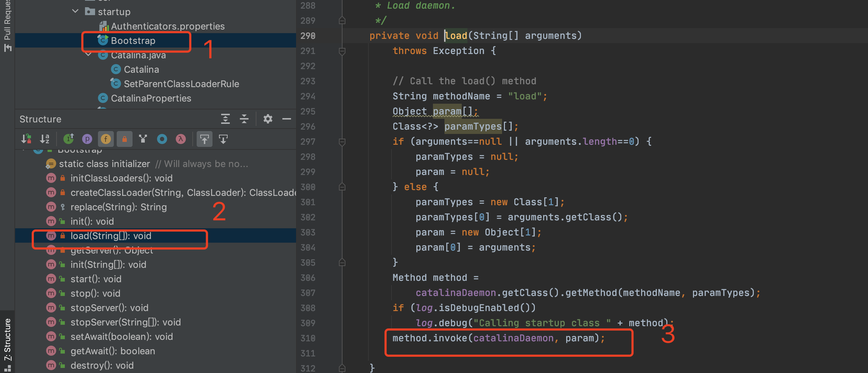Open the Z: Structure side tab

(x=7, y=340)
